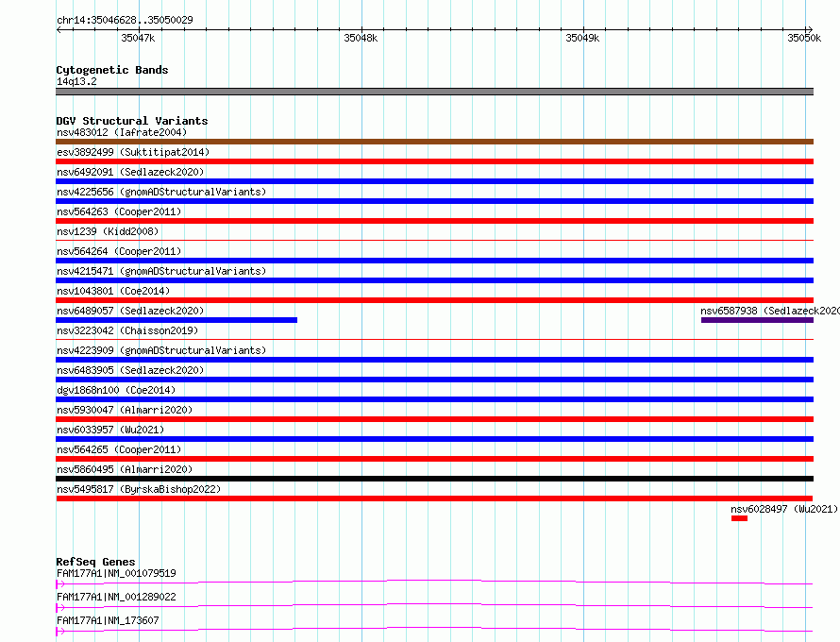Click the Cytogenetic Bands track title
This screenshot has width=840, height=642.
tap(112, 70)
